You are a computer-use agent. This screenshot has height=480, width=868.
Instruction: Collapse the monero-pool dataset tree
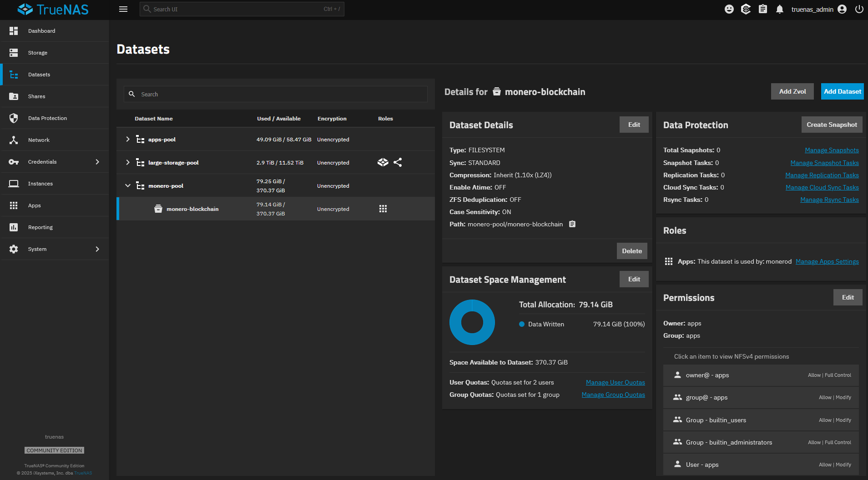pyautogui.click(x=128, y=185)
